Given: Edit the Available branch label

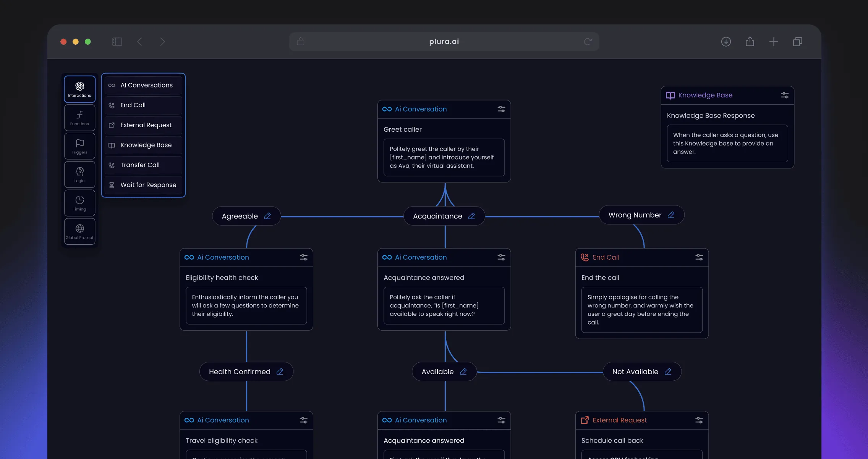Looking at the screenshot, I should coord(463,372).
